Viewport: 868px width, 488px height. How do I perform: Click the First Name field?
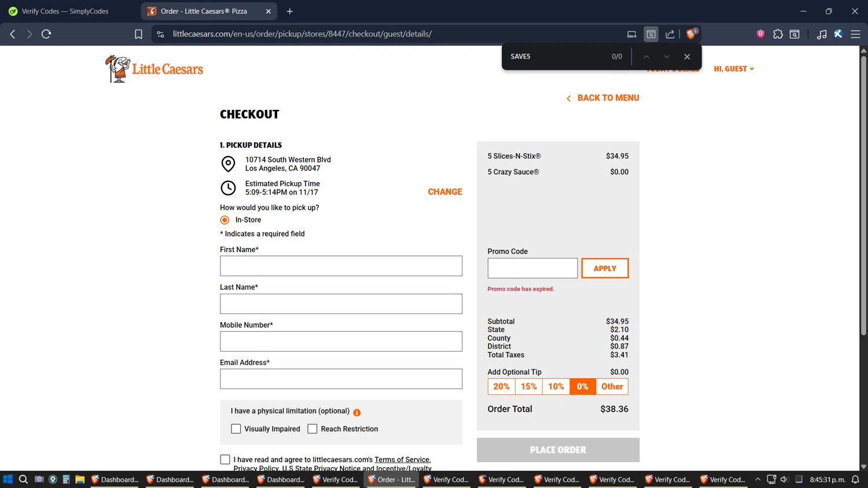tap(341, 266)
